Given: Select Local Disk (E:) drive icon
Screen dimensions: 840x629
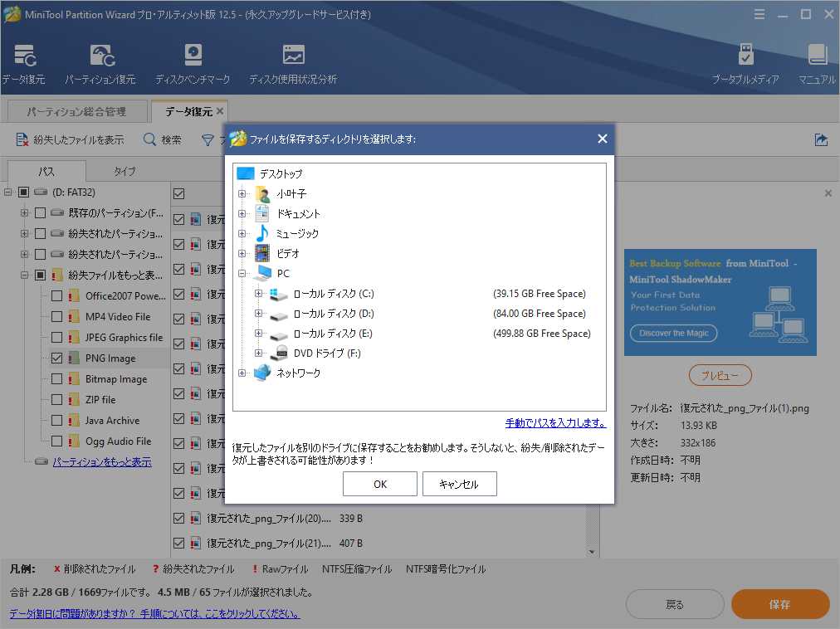Looking at the screenshot, I should (x=279, y=334).
